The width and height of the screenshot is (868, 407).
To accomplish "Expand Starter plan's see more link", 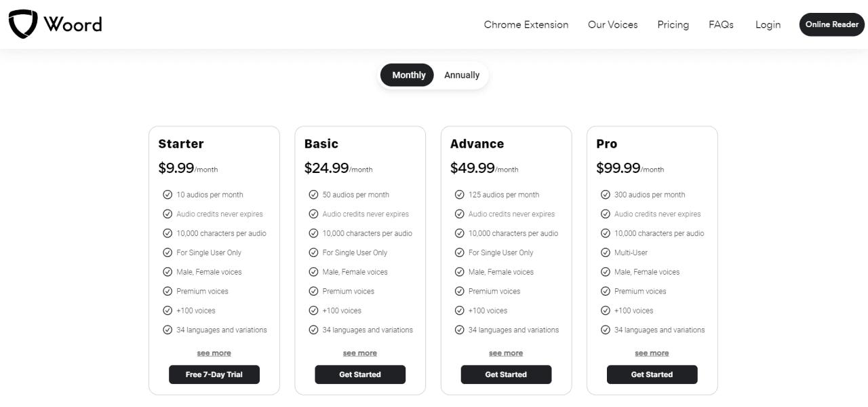I will point(214,353).
